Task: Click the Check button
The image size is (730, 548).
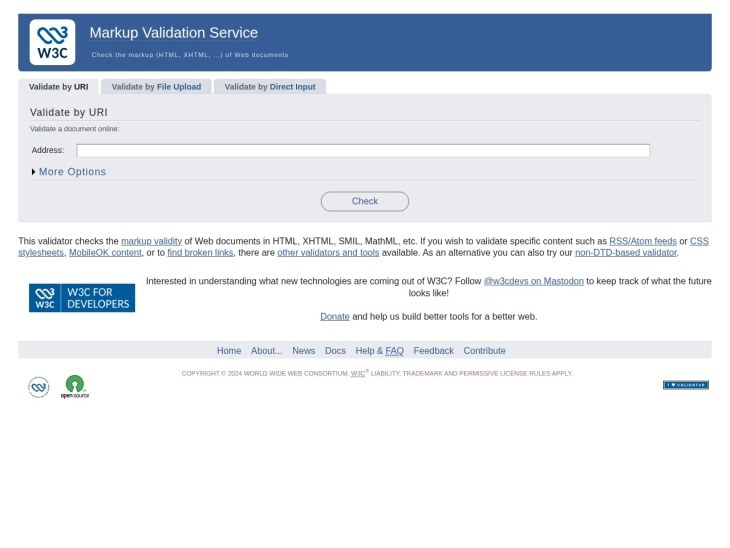Action: (365, 201)
